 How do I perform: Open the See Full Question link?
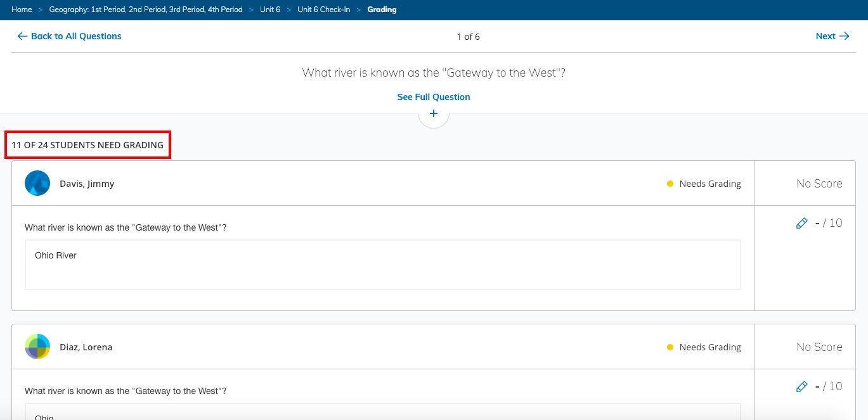(434, 97)
